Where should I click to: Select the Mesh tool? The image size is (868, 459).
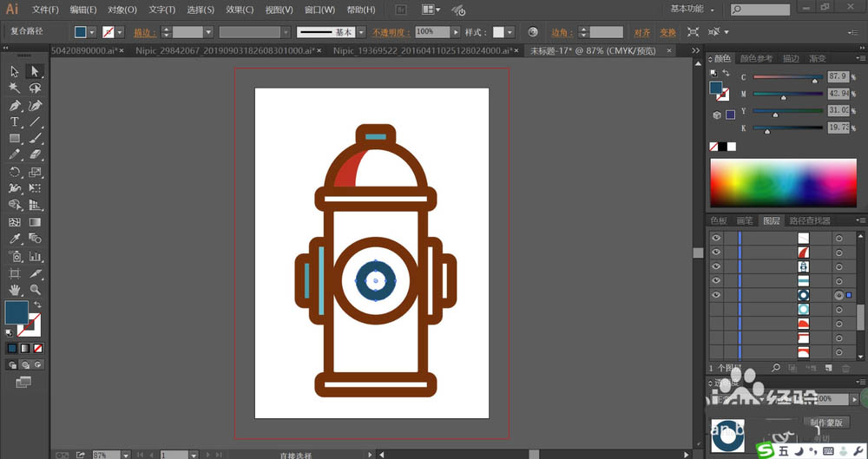(15, 222)
